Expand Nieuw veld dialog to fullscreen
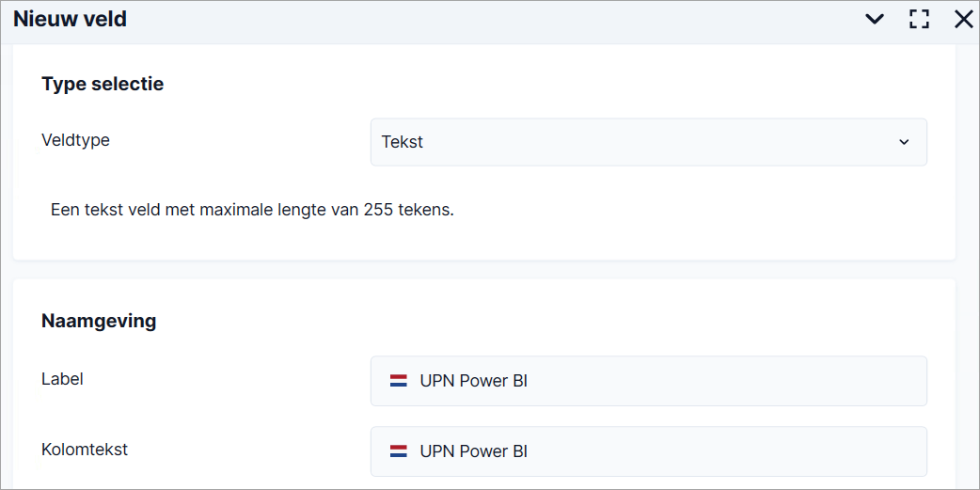980x490 pixels. coord(919,20)
